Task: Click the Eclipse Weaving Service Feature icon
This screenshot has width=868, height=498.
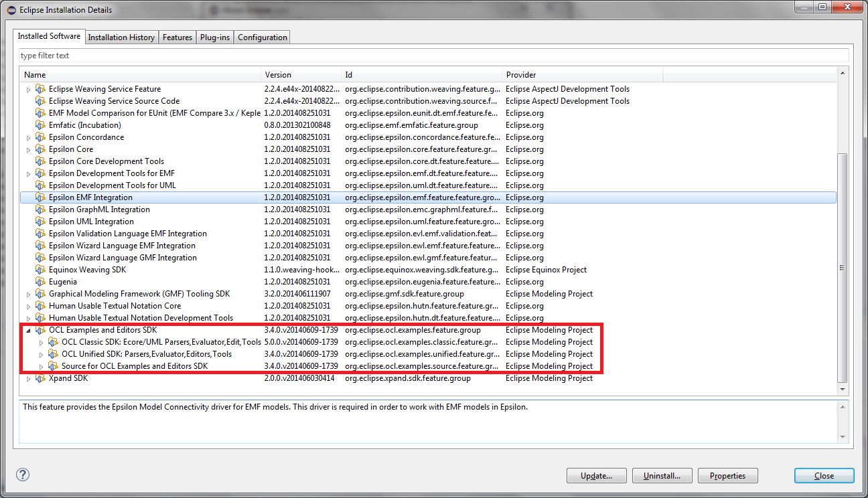Action: (x=41, y=89)
